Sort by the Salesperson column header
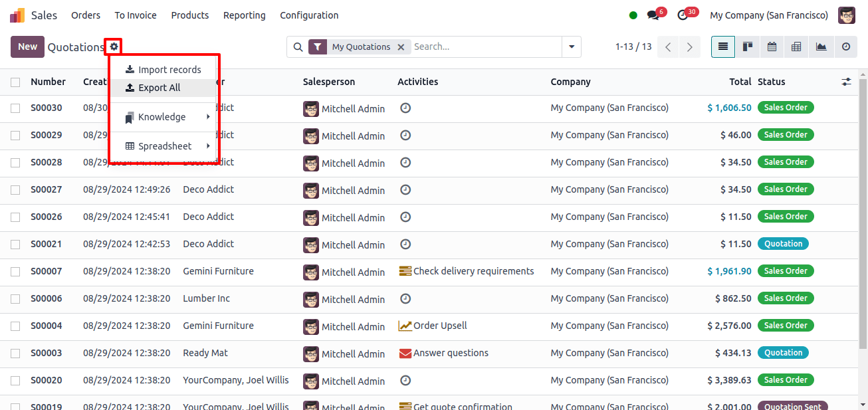Screen dimensions: 868x410 pyautogui.click(x=329, y=82)
